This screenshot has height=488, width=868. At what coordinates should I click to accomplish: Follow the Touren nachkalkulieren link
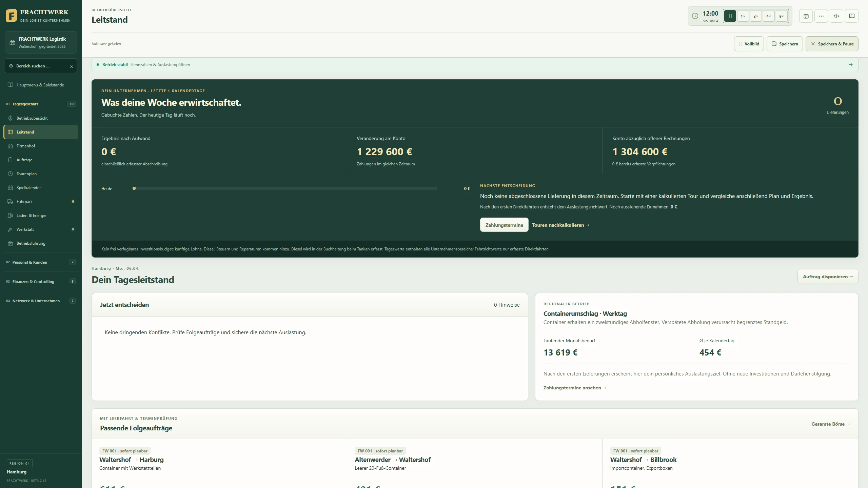tap(561, 225)
